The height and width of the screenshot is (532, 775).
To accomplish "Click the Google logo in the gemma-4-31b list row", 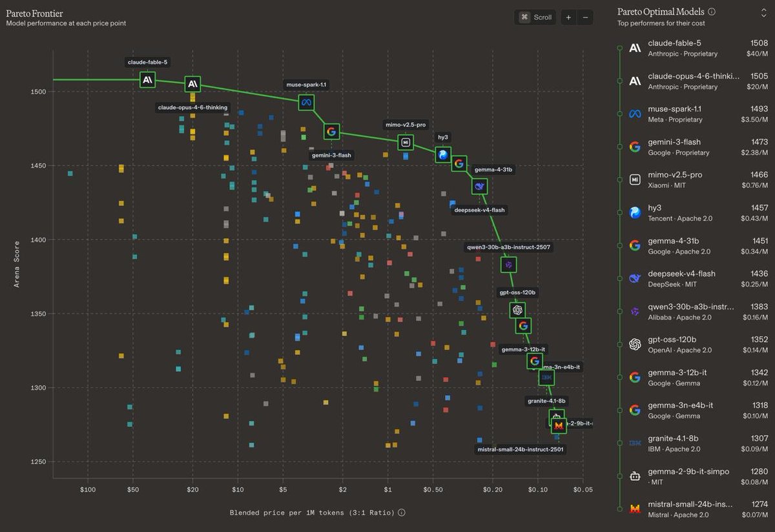I will pos(635,245).
